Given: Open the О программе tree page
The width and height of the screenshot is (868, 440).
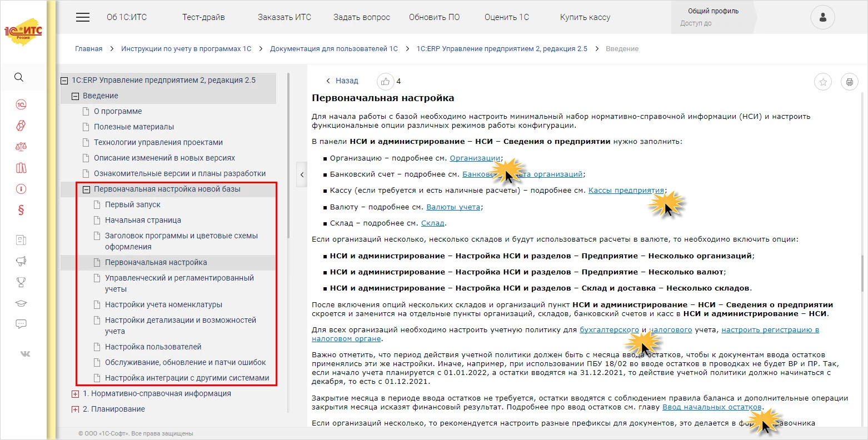Looking at the screenshot, I should point(118,112).
